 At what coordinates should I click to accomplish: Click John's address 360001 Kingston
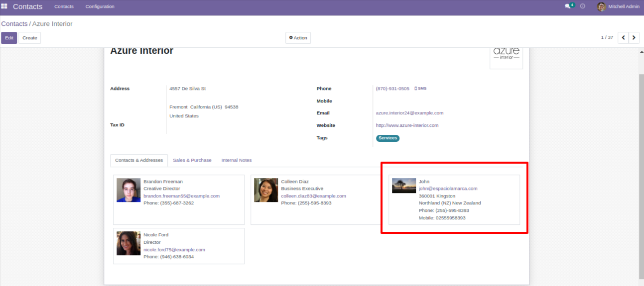tap(437, 196)
